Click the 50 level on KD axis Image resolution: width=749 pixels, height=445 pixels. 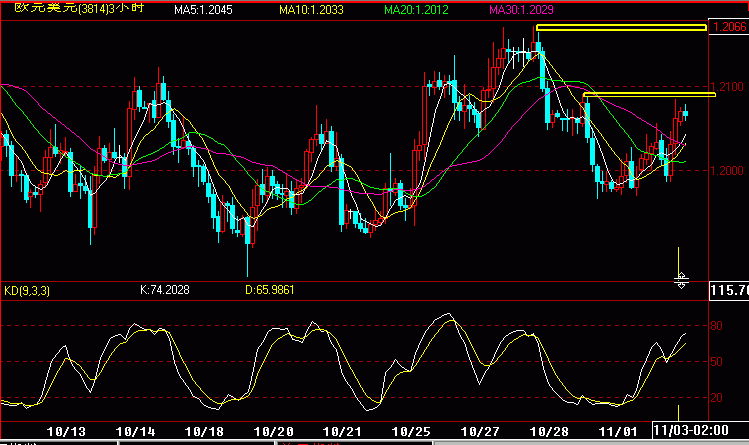point(717,362)
